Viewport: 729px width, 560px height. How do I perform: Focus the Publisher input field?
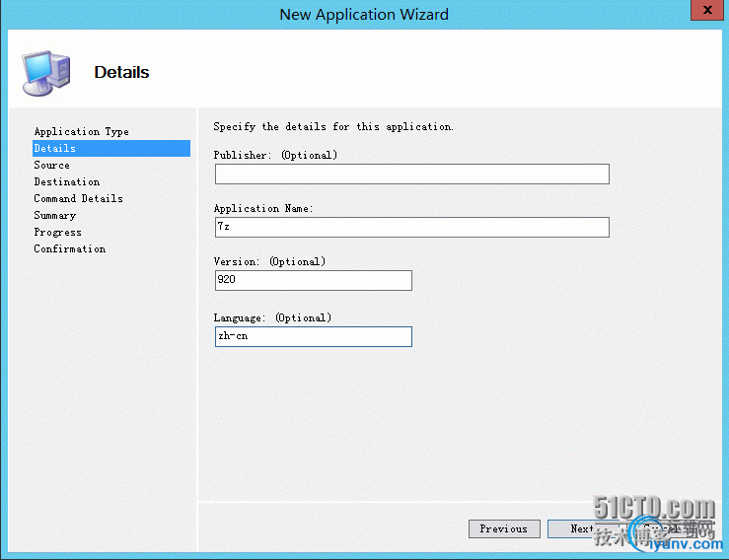(412, 174)
